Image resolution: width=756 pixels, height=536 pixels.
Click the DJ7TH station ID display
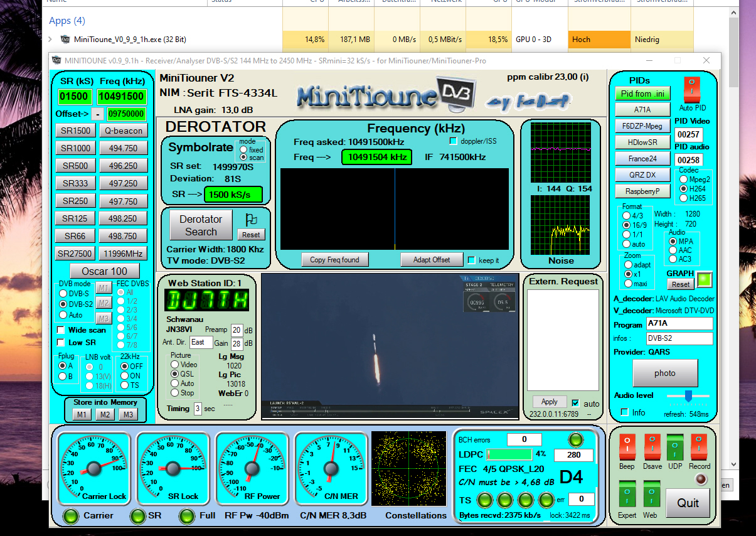coord(207,301)
